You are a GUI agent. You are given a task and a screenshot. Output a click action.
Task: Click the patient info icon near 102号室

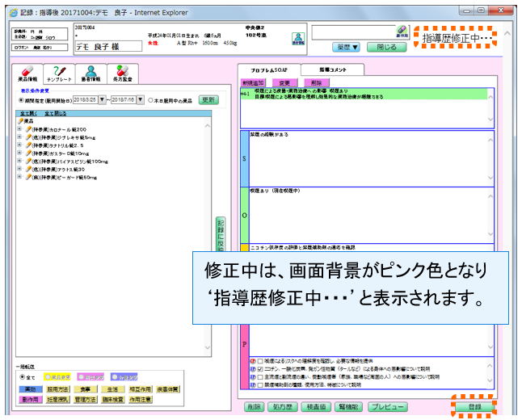(297, 38)
